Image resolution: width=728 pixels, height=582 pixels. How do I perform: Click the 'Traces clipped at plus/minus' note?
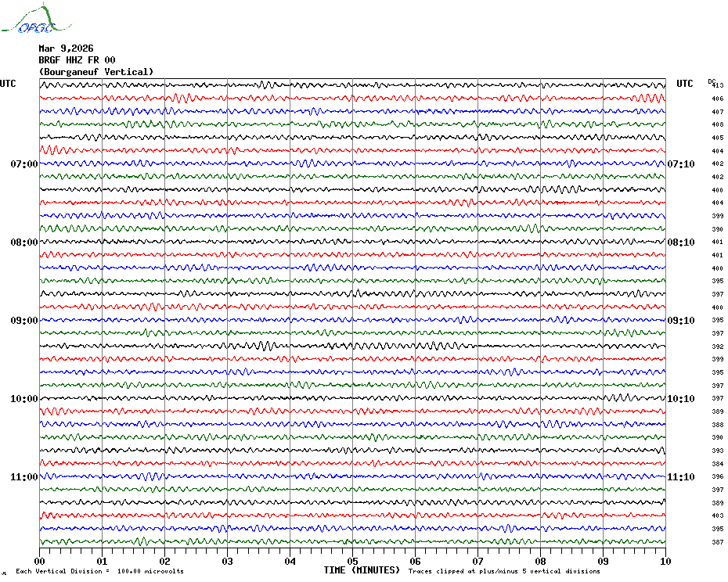tap(504, 571)
